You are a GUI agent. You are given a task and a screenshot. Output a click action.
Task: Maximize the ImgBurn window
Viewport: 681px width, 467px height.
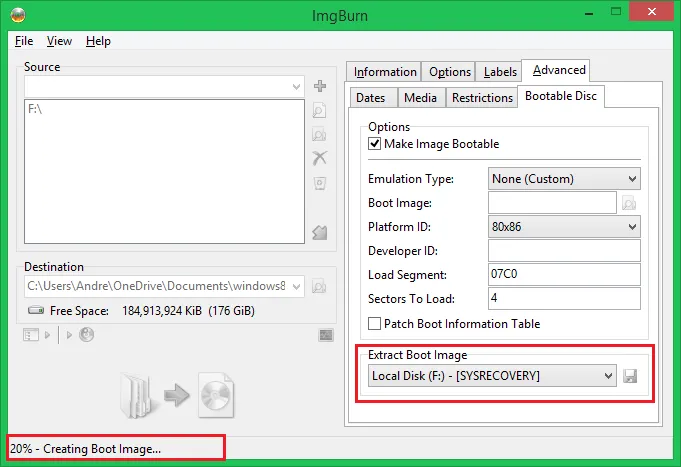[615, 12]
